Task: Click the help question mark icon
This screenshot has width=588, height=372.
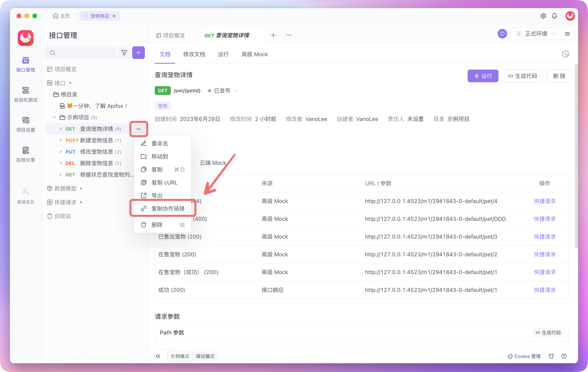Action: click(x=564, y=356)
